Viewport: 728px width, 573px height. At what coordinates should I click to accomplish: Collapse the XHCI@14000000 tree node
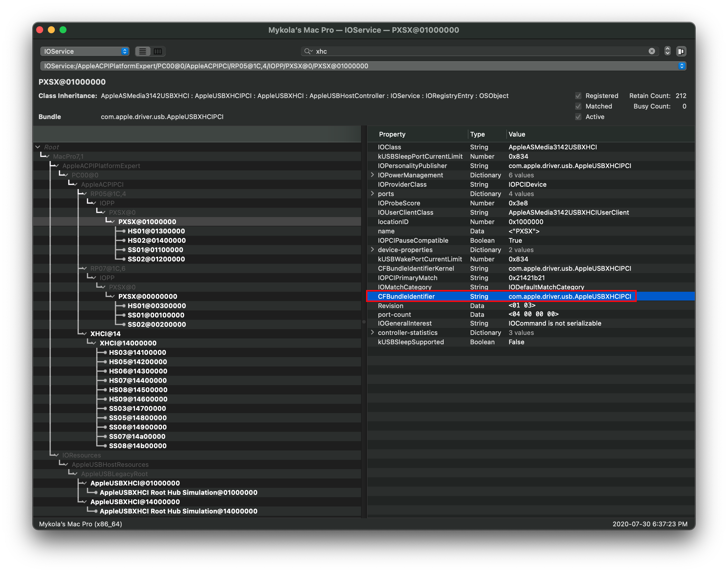click(x=94, y=343)
